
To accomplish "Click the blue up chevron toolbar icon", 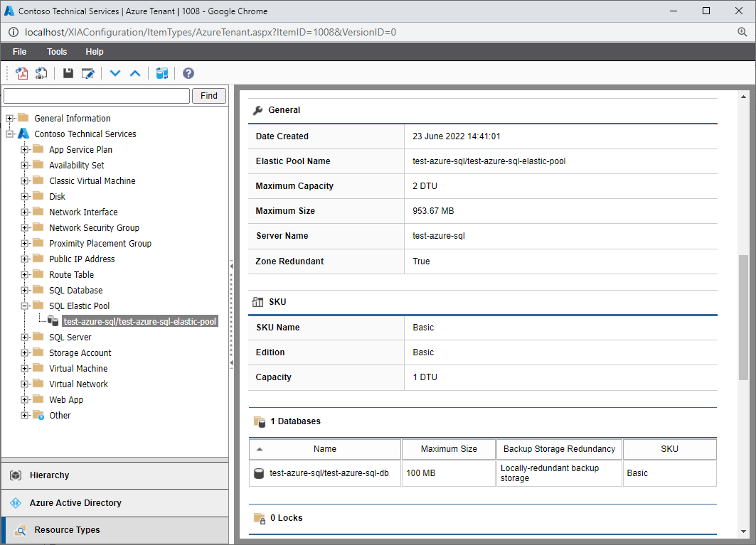I will coord(135,73).
